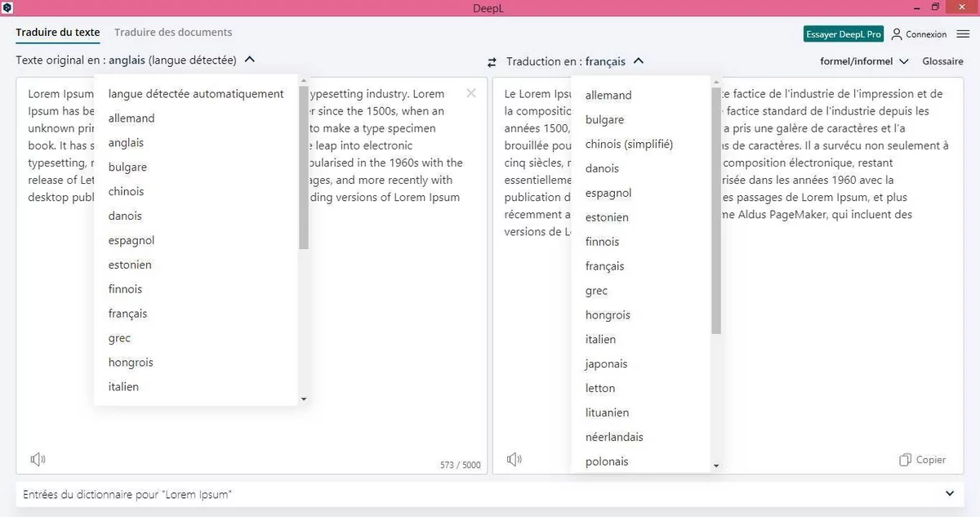Click the source text speaker icon

tap(38, 460)
